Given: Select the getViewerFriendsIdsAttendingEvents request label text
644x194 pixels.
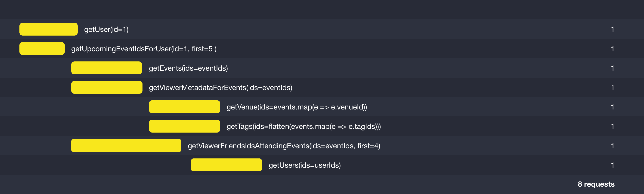Looking at the screenshot, I should (284, 146).
